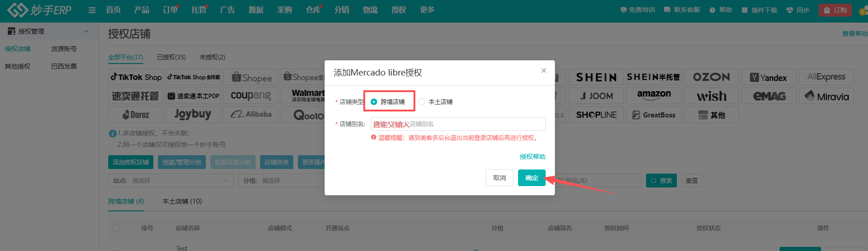Image resolution: width=868 pixels, height=251 pixels.
Task: Click the 订购 button
Action: pos(835,10)
